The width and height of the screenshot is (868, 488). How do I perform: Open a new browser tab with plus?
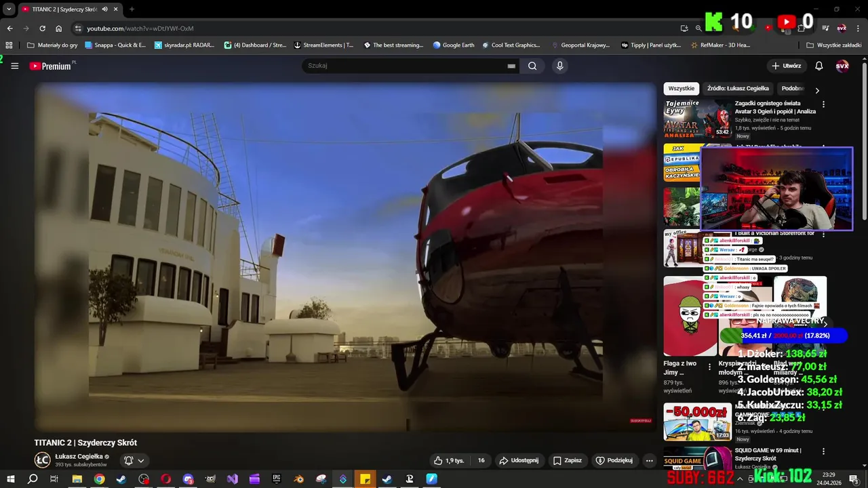coord(132,9)
